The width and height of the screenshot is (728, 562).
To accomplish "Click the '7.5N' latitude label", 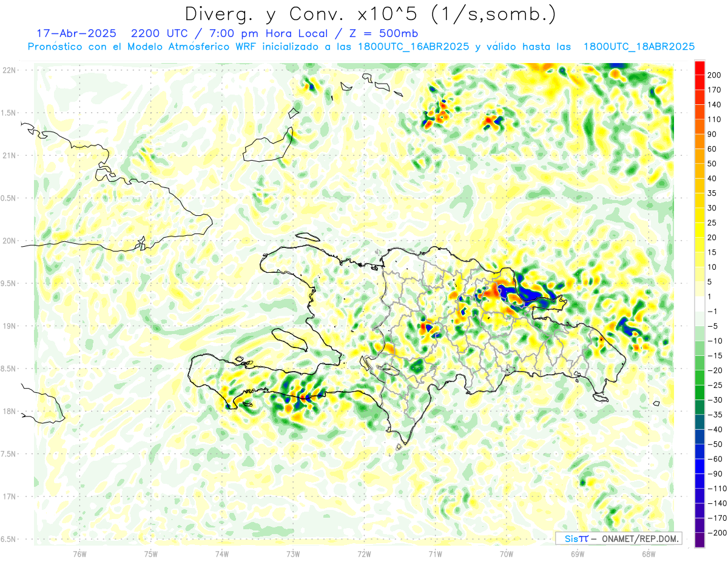I will pos(8,453).
